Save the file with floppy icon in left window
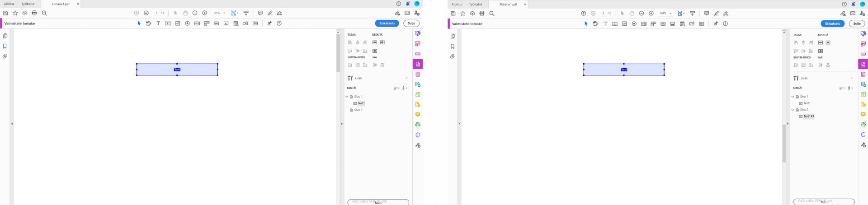Viewport: 868px width, 205px height. pyautogui.click(x=5, y=13)
